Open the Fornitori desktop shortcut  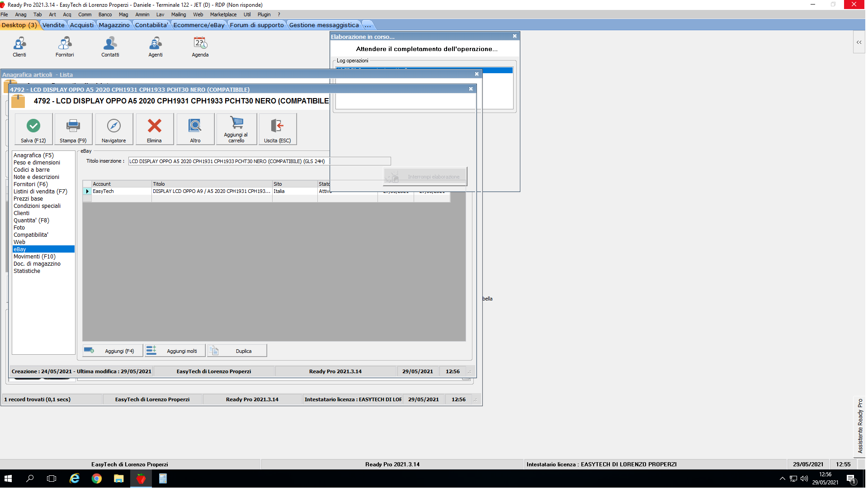pos(65,47)
